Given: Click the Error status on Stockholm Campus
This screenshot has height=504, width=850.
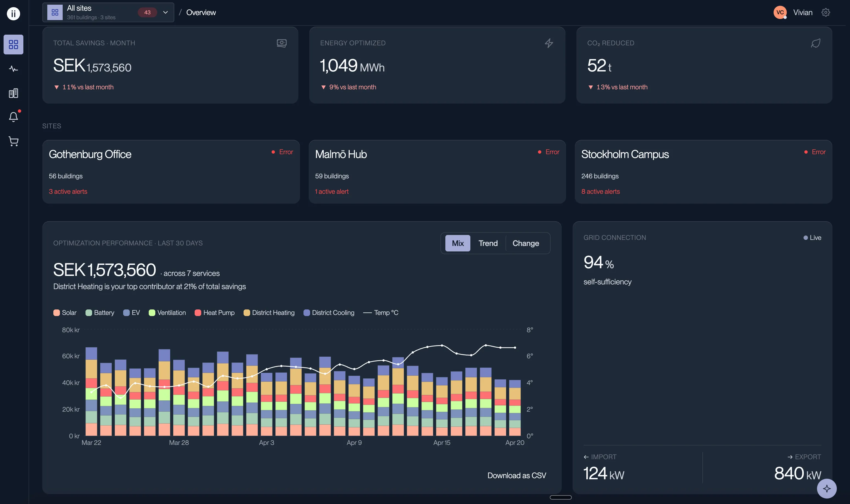Looking at the screenshot, I should [x=815, y=152].
